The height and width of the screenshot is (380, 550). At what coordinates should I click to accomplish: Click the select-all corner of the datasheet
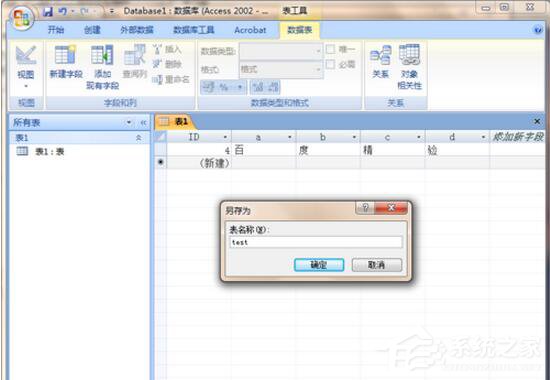click(x=160, y=136)
